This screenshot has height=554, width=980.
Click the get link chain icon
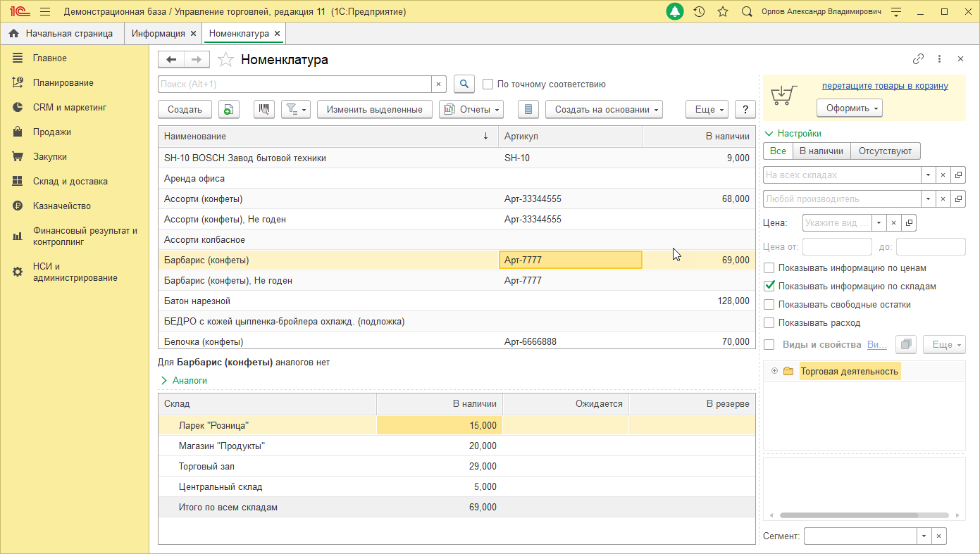click(918, 59)
